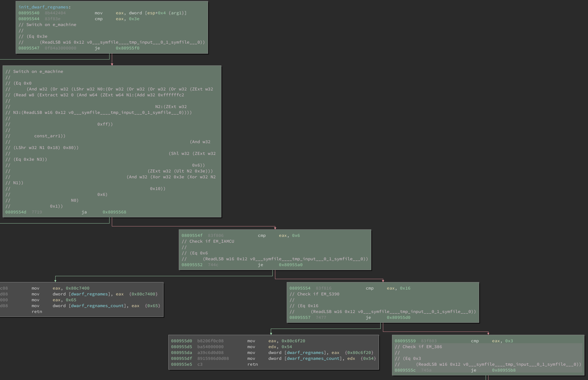588x380 pixels.
Task: Click address 08095554 in EM_S390 block
Action: point(300,288)
